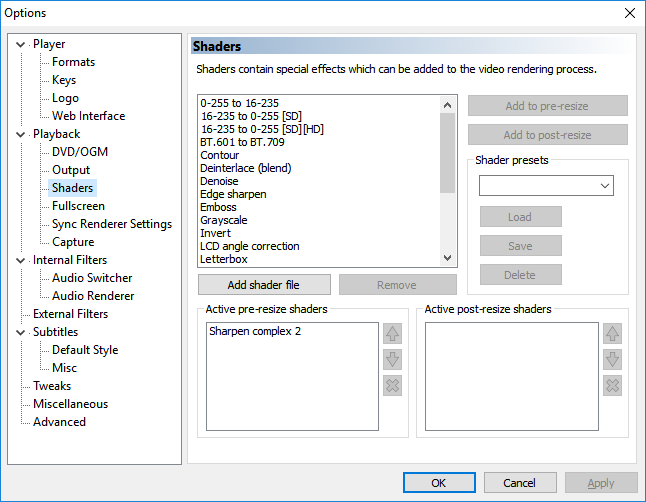Screen dimensions: 646x502
Task: Move pre-resize shader up arrow
Action: [392, 334]
